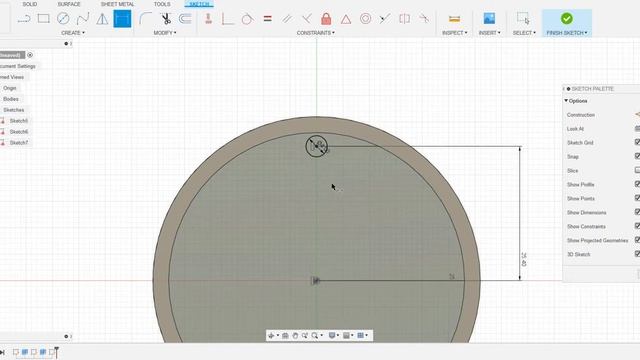This screenshot has height=360, width=640.
Task: Click the Pan hand icon in navigation bar
Action: tap(295, 336)
